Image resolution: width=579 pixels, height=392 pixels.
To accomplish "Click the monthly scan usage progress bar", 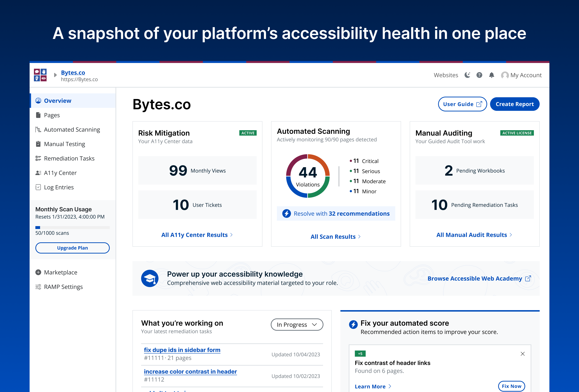I will click(72, 227).
